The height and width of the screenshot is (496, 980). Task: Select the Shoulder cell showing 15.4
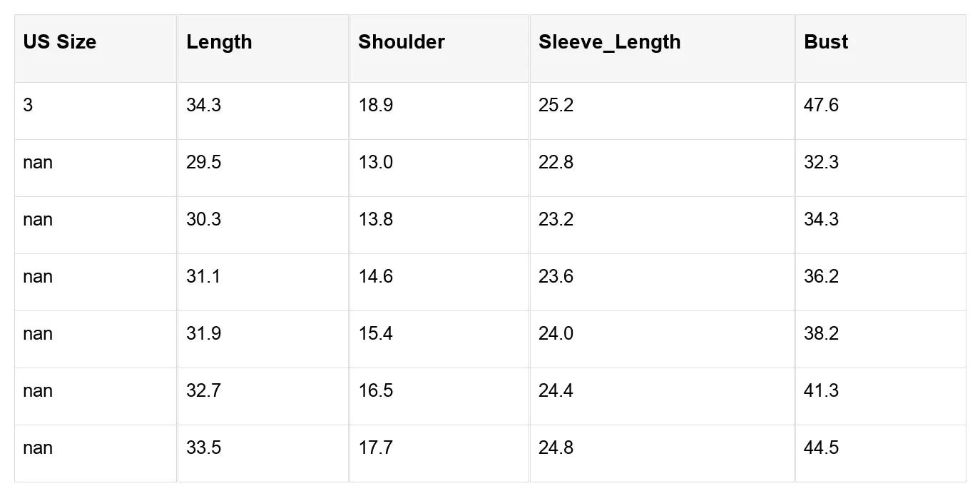376,334
